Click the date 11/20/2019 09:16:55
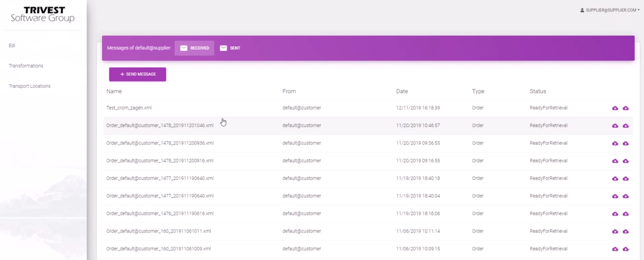The height and width of the screenshot is (260, 644). (x=418, y=161)
